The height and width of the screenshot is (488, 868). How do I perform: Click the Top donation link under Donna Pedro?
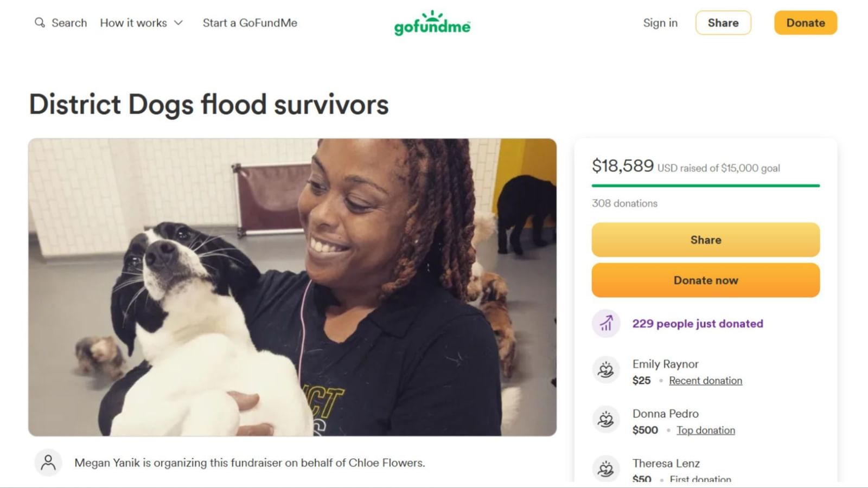[x=705, y=430]
